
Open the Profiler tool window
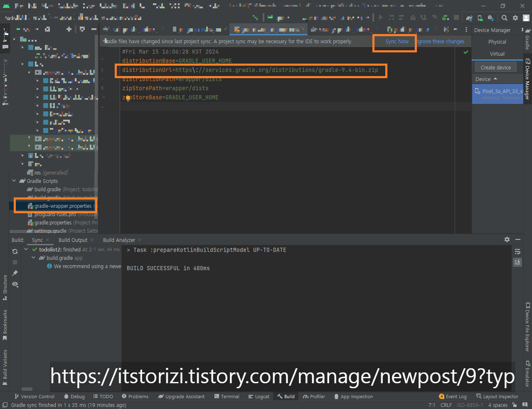click(314, 397)
